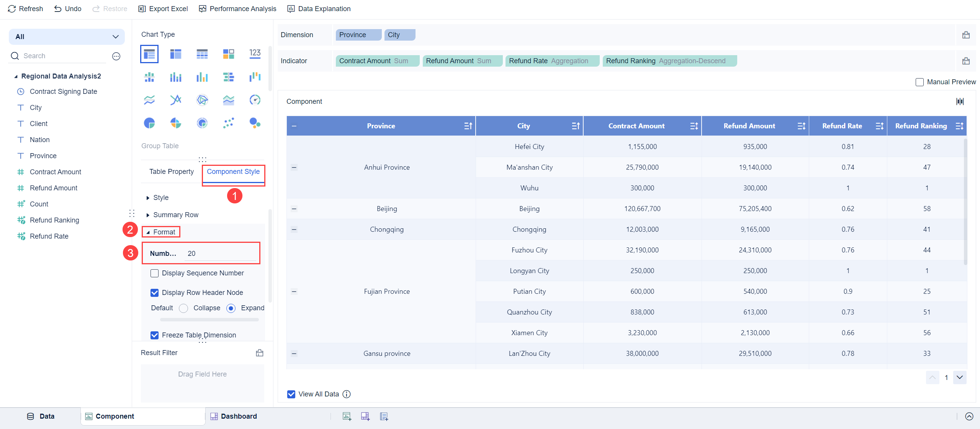Select the Group Table chart type icon
This screenshot has width=980, height=429.
(149, 54)
